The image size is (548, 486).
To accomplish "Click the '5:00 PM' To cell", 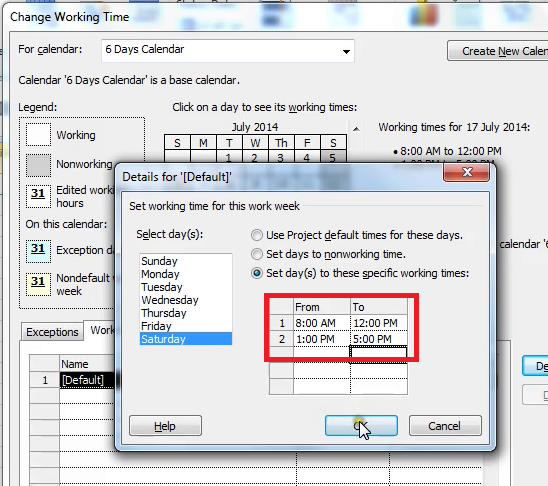I will point(379,339).
